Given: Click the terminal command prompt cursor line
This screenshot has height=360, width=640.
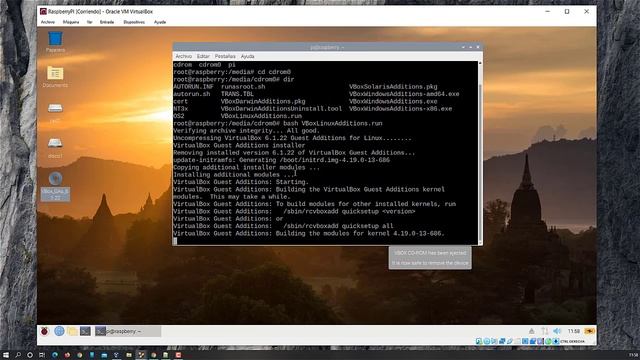Looking at the screenshot, I should pyautogui.click(x=175, y=241).
